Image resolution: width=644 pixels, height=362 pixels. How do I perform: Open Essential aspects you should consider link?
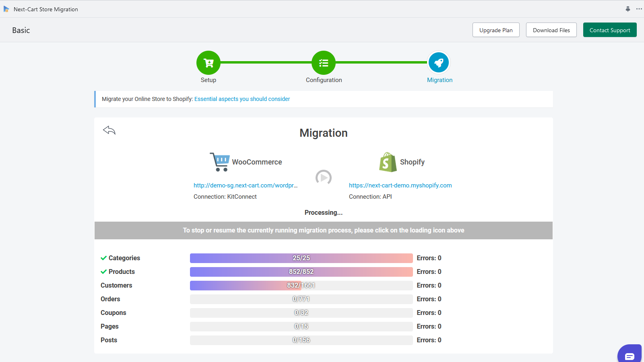click(242, 99)
